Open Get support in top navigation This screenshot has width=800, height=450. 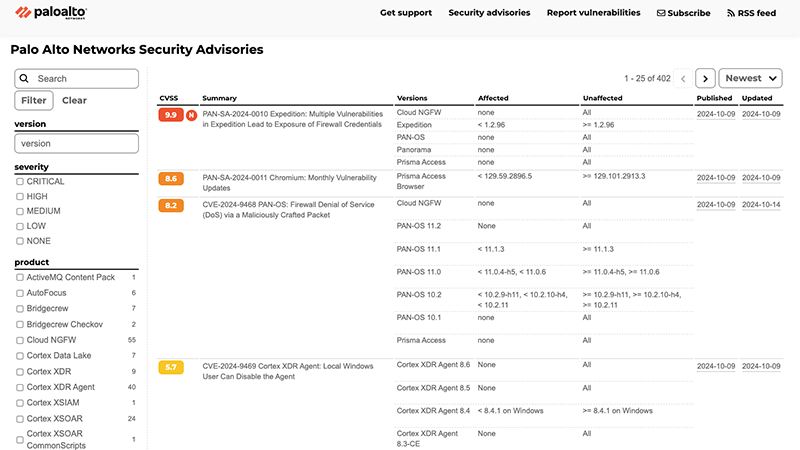pyautogui.click(x=406, y=13)
